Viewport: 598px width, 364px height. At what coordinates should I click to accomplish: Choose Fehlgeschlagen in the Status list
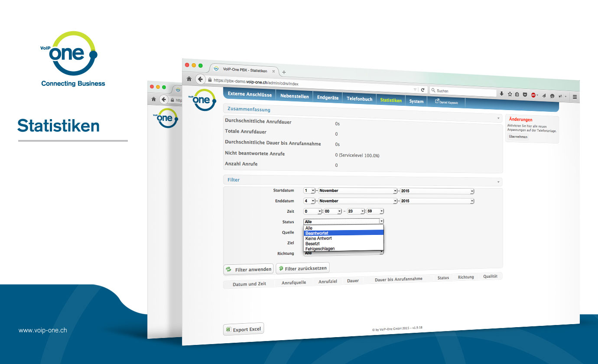coord(344,249)
